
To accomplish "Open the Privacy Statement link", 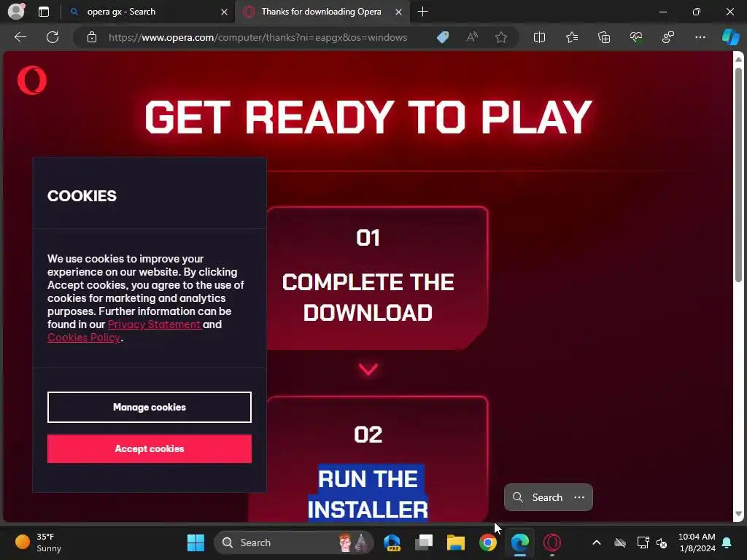I will (x=154, y=324).
